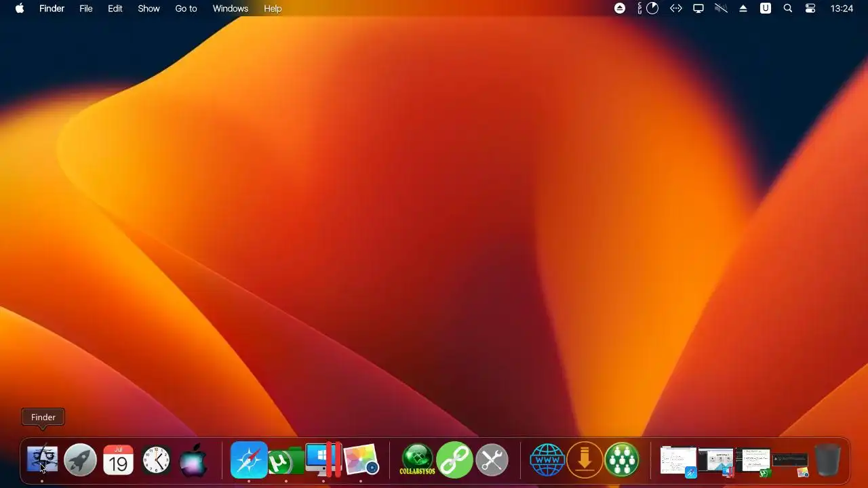The width and height of the screenshot is (868, 488).
Task: Open the Calendar showing Jul 19
Action: pos(118,460)
